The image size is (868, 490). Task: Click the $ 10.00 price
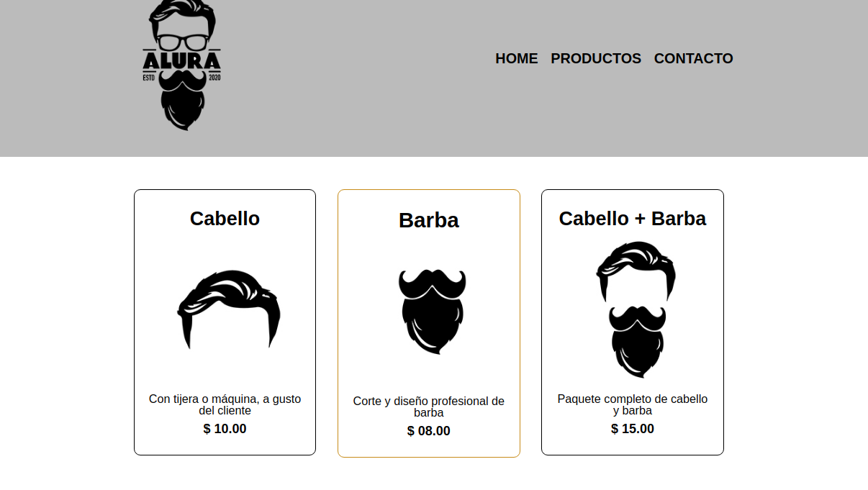[225, 429]
